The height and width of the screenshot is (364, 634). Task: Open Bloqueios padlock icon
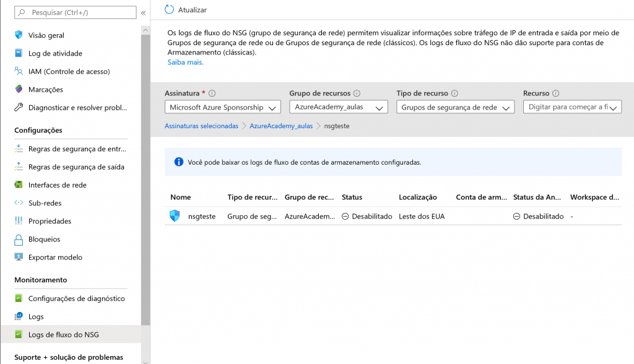pyautogui.click(x=19, y=239)
